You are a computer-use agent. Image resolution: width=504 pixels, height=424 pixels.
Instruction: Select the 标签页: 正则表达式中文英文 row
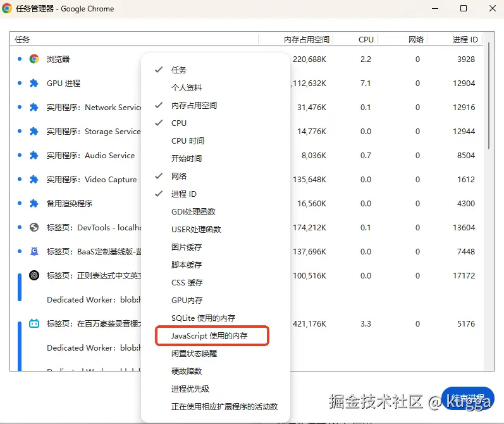click(x=94, y=276)
